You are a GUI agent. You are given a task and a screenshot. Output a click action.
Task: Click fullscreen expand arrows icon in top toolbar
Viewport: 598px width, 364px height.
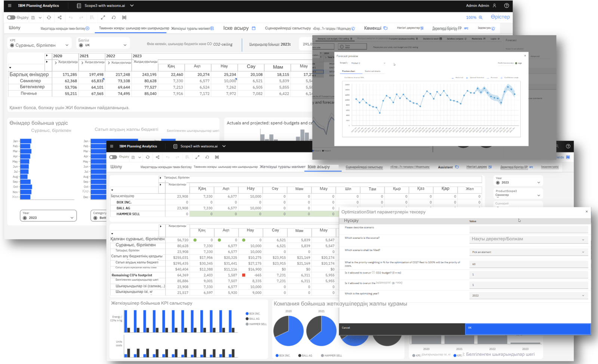point(103,18)
